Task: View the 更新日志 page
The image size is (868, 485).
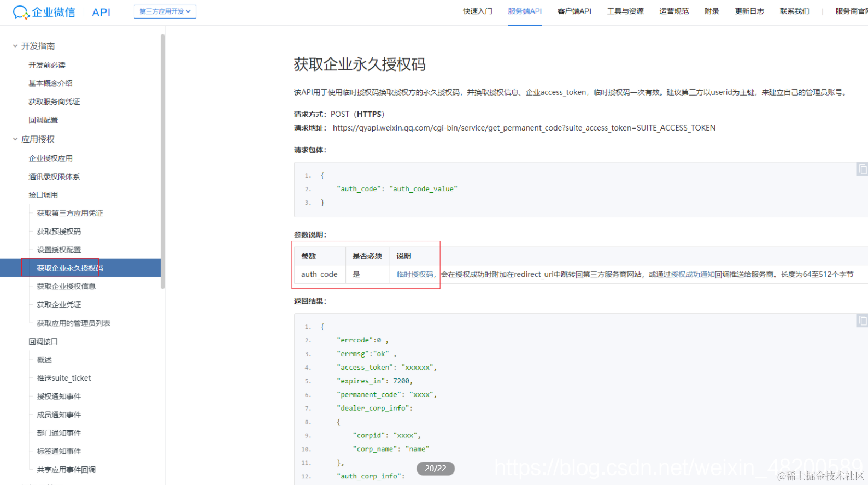Action: tap(749, 11)
